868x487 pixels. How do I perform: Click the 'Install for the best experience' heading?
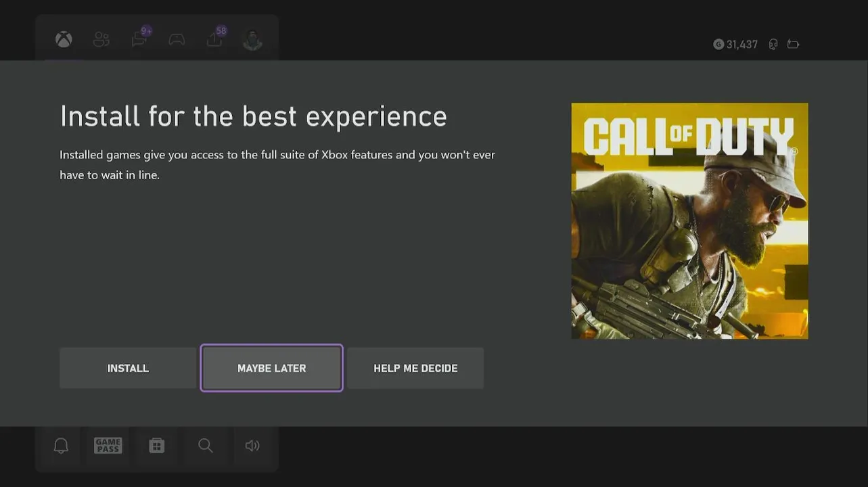tap(254, 116)
